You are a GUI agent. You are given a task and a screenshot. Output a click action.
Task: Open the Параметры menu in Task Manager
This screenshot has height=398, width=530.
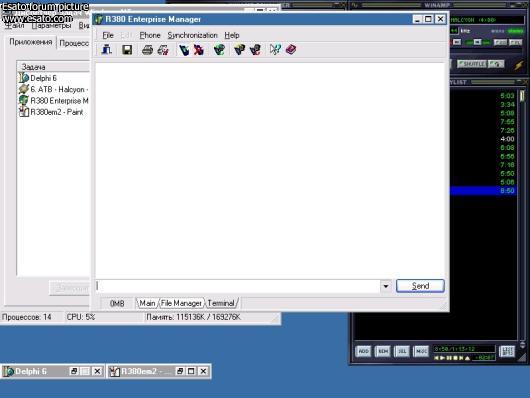point(51,26)
